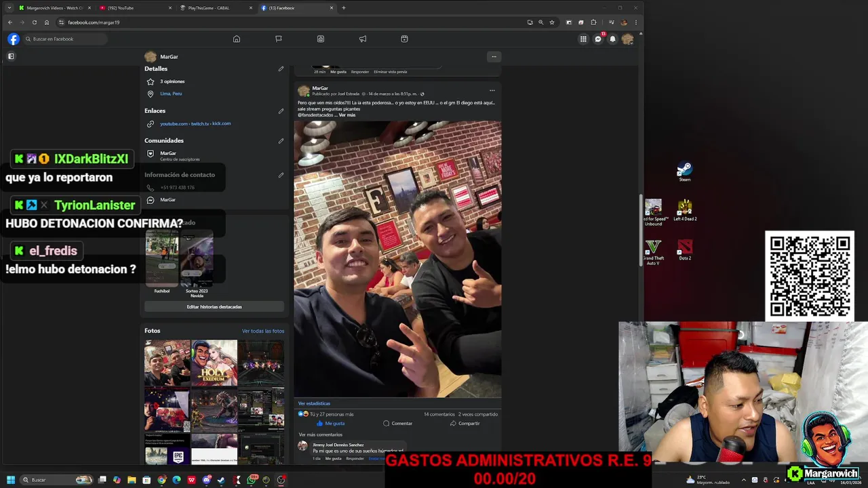This screenshot has height=488, width=868.
Task: Click Me gusta on the photo post
Action: coord(330,423)
